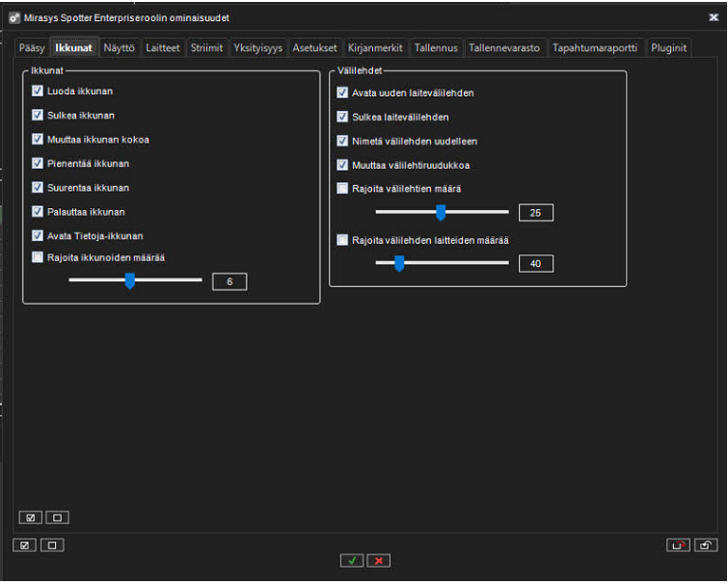Click the rightmost icon in the dialog footer

pyautogui.click(x=705, y=545)
